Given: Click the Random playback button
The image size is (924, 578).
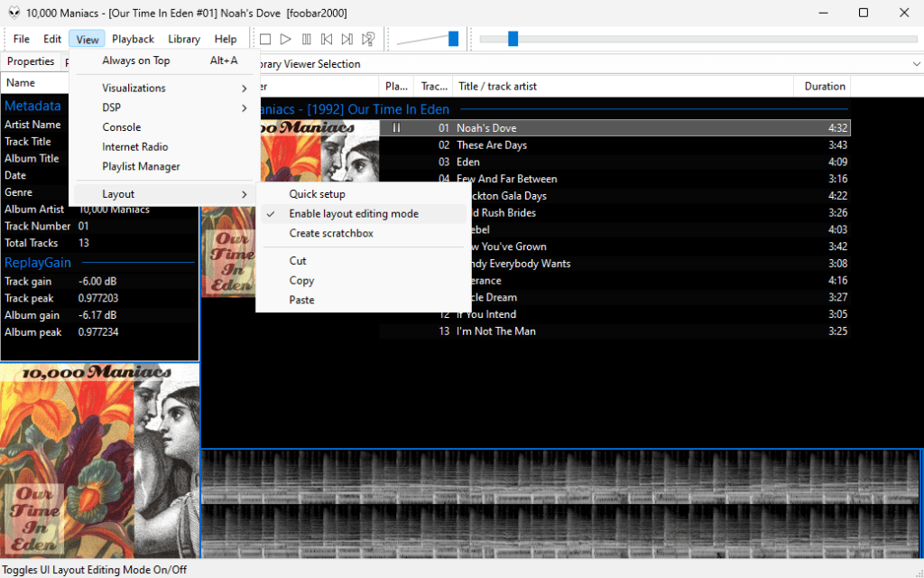Looking at the screenshot, I should pyautogui.click(x=368, y=39).
